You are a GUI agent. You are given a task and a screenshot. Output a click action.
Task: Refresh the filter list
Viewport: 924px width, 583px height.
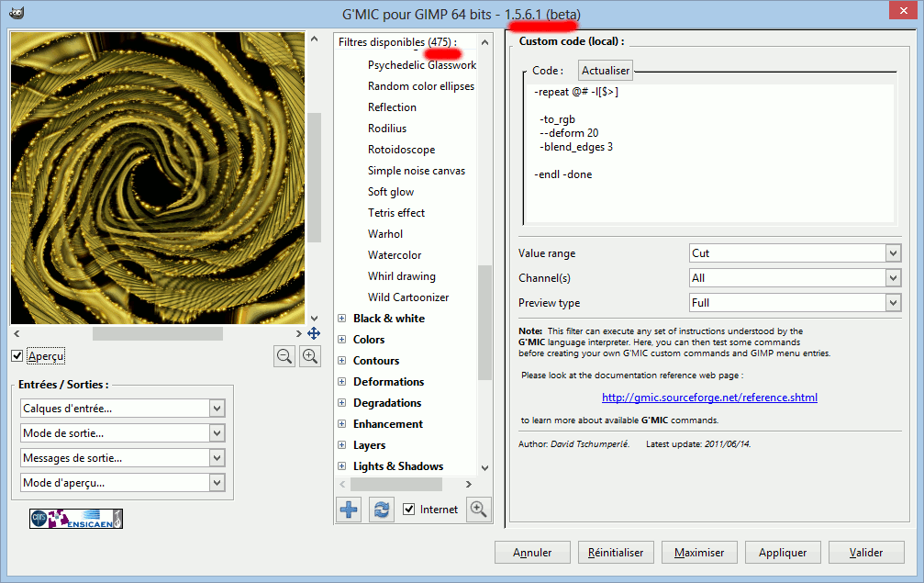(382, 510)
